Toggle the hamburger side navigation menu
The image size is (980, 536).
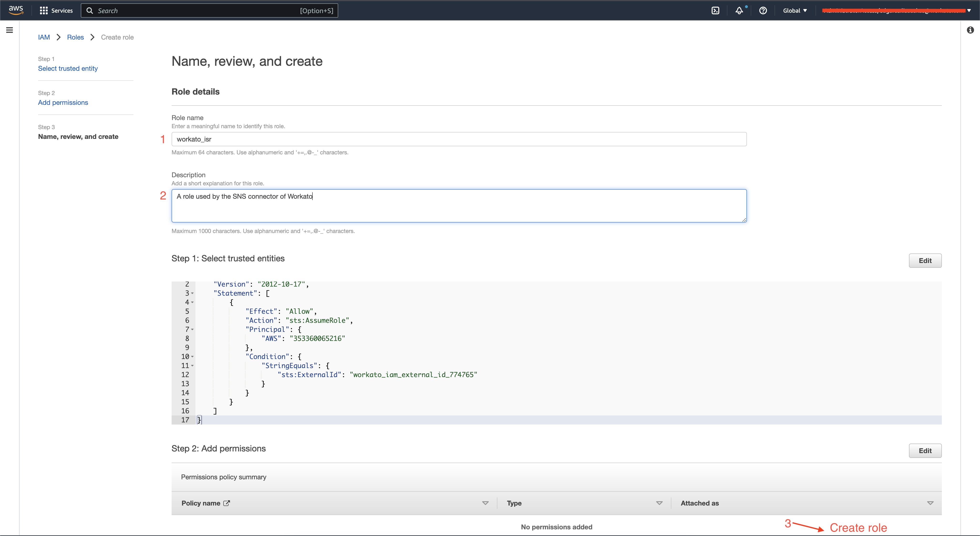tap(10, 30)
